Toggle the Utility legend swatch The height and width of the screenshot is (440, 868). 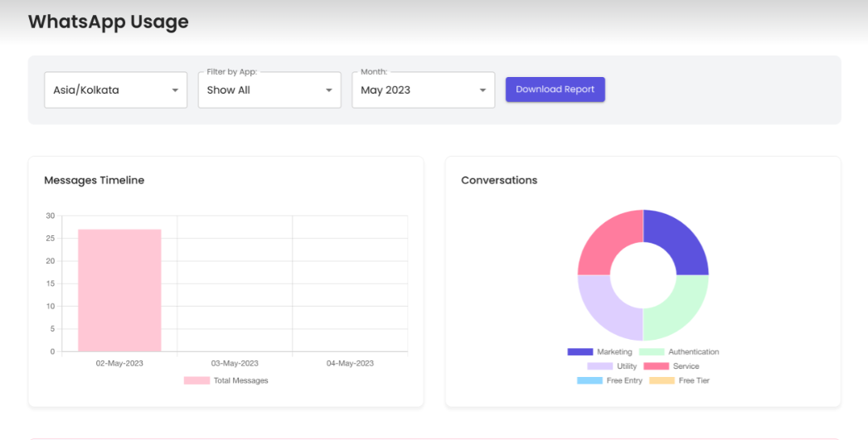[x=600, y=366]
